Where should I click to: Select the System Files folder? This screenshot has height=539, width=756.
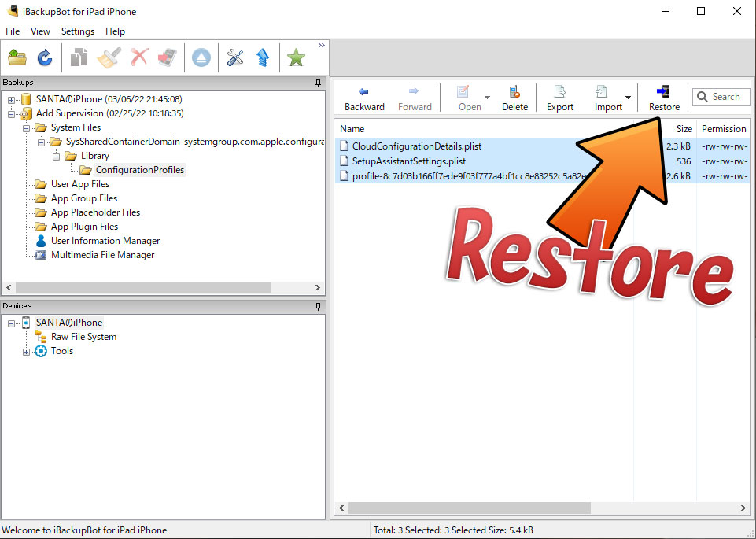[x=76, y=127]
